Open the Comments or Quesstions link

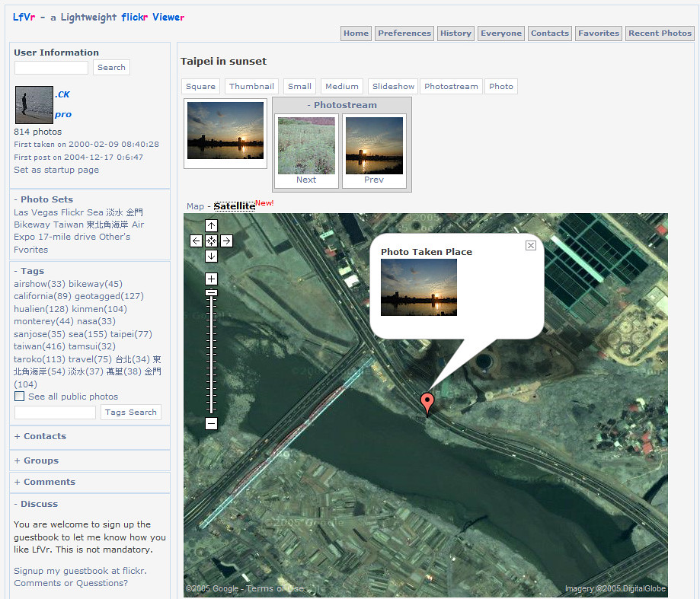pyautogui.click(x=71, y=583)
